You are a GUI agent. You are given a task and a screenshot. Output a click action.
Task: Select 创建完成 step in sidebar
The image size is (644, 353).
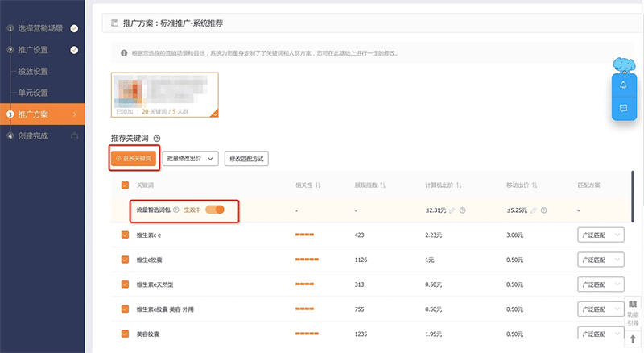[33, 136]
